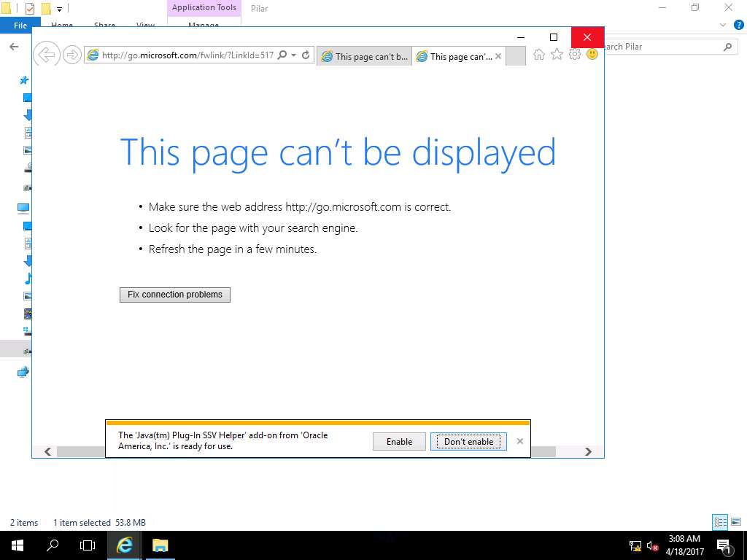Open the IE Tools gear icon

[x=575, y=54]
